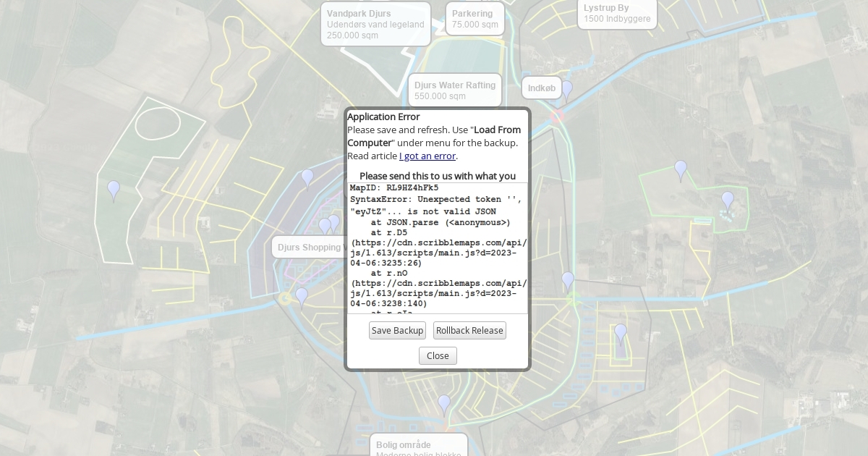Screen dimensions: 868x456
Task: Click the Indkøb label box
Action: tap(541, 88)
